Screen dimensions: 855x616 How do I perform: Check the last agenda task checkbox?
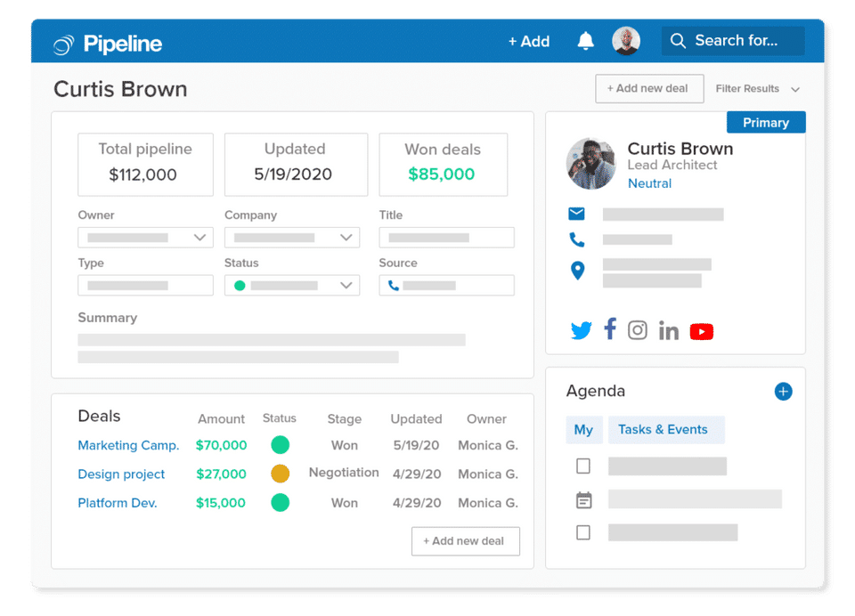click(x=582, y=532)
